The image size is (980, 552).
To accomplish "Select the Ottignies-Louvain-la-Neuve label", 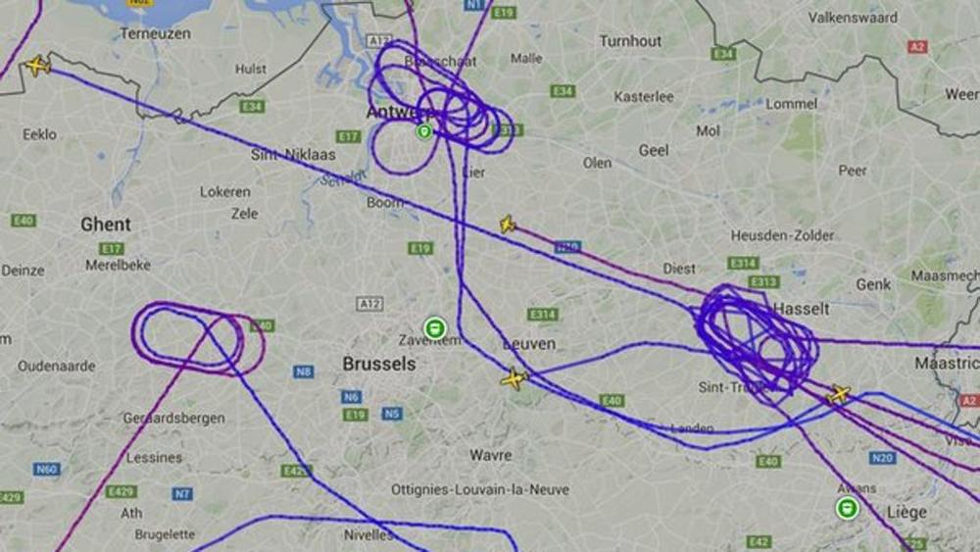I will point(480,489).
